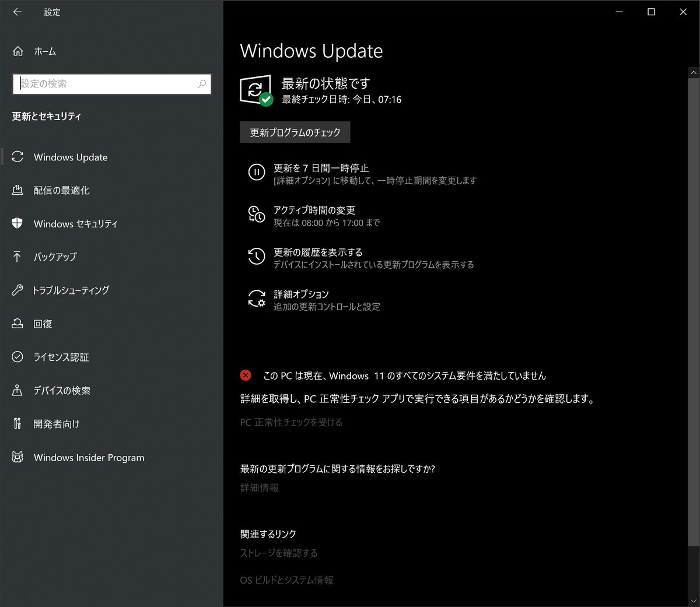Open 詳細オプション settings
This screenshot has height=607, width=700.
pyautogui.click(x=301, y=294)
